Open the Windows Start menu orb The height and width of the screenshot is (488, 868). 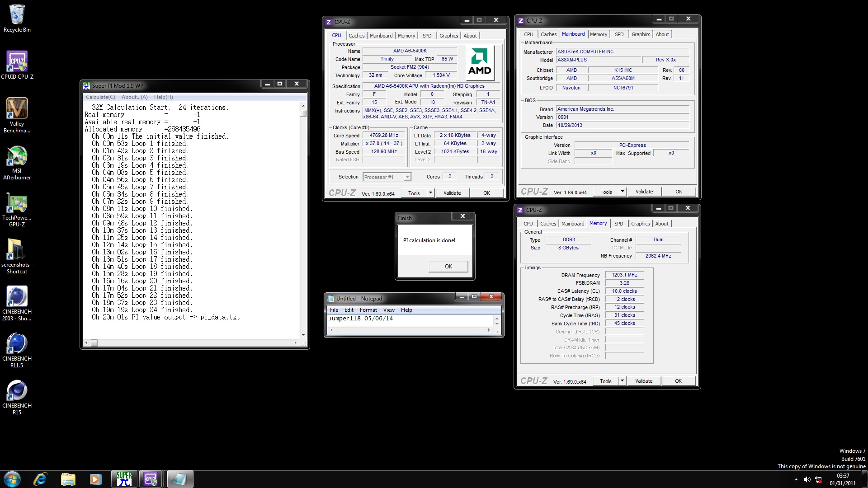[x=12, y=479]
